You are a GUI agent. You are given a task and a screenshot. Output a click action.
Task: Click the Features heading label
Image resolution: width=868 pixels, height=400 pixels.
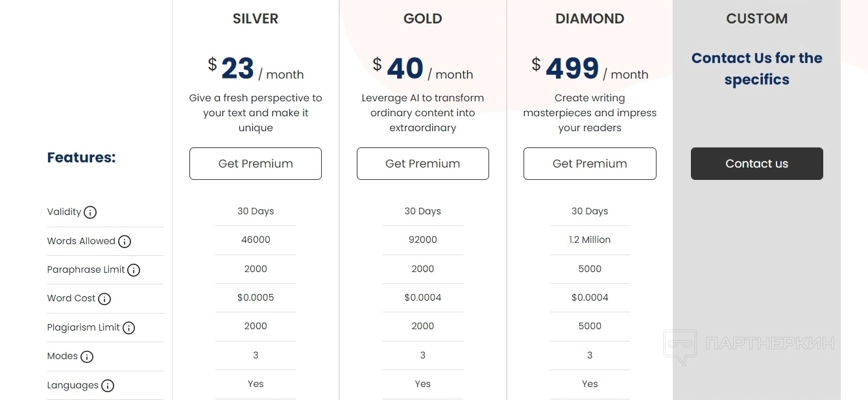coord(81,158)
